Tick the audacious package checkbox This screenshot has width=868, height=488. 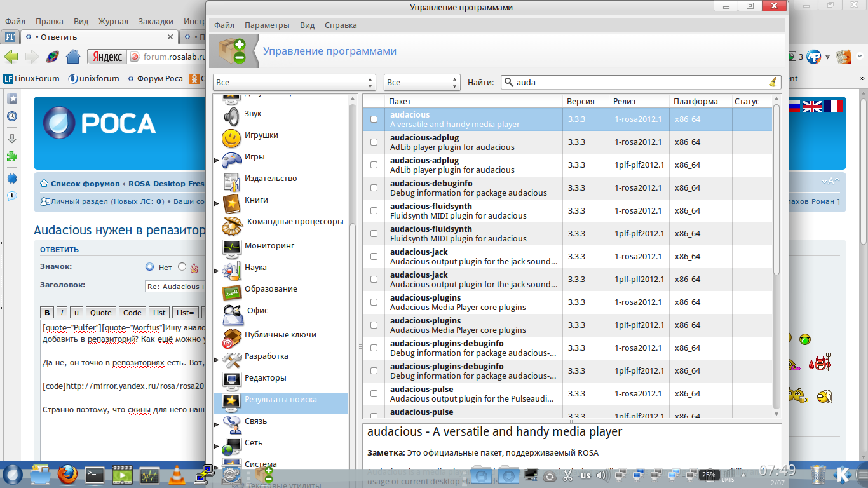[374, 119]
